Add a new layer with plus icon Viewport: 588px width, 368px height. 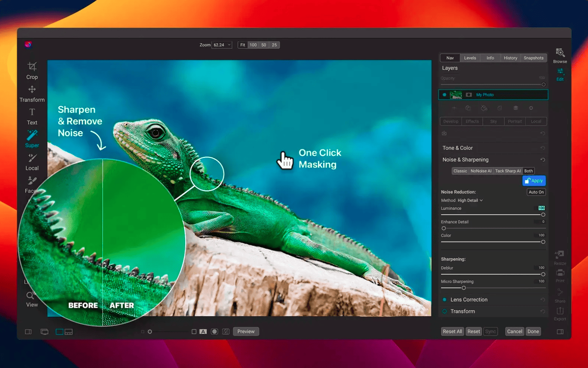[454, 108]
